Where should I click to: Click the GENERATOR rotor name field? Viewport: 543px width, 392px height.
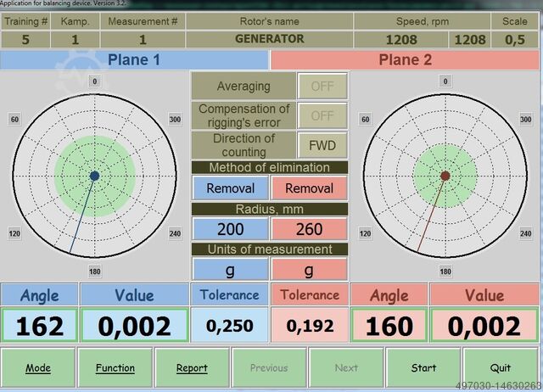[269, 39]
